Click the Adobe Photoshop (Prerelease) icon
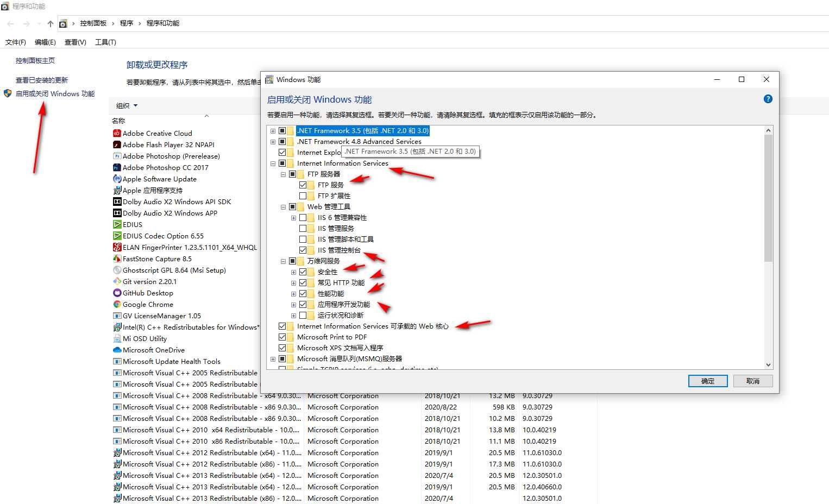This screenshot has height=504, width=829. (x=117, y=156)
